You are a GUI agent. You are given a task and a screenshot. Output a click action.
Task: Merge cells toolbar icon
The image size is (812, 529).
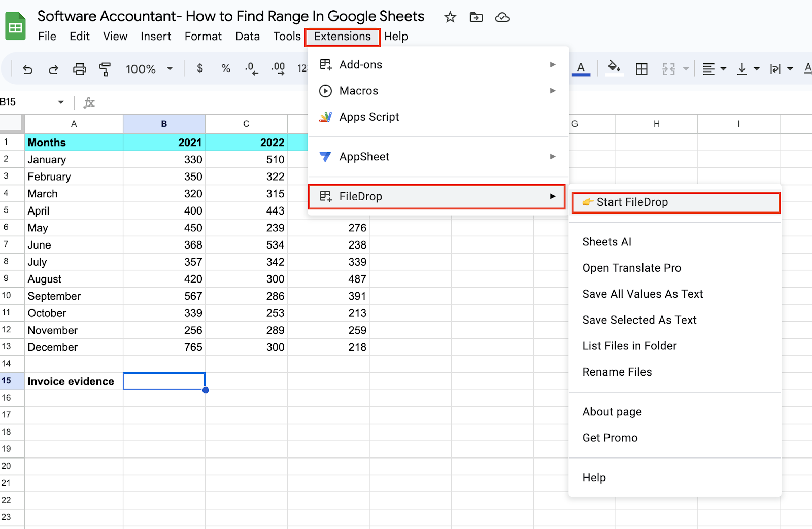click(669, 69)
